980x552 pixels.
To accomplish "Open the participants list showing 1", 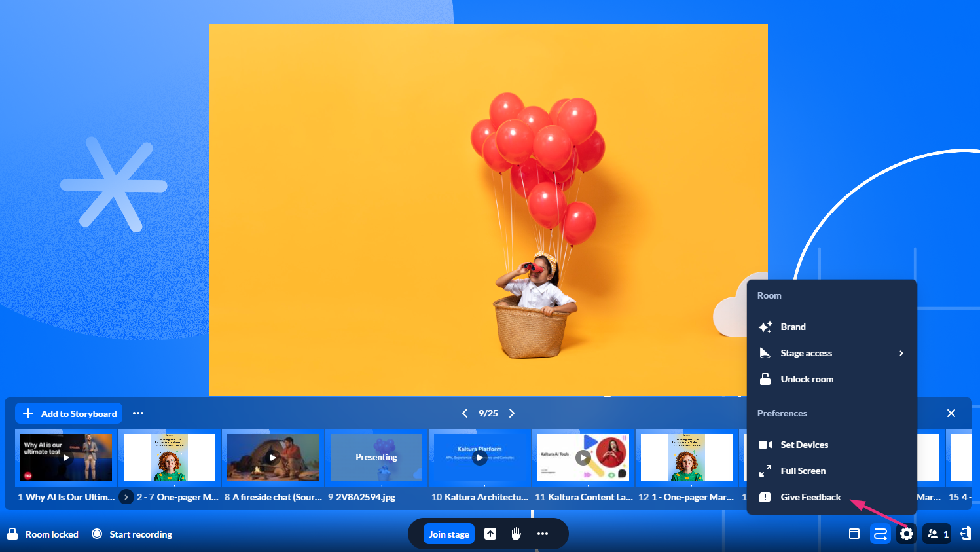I will [x=937, y=534].
